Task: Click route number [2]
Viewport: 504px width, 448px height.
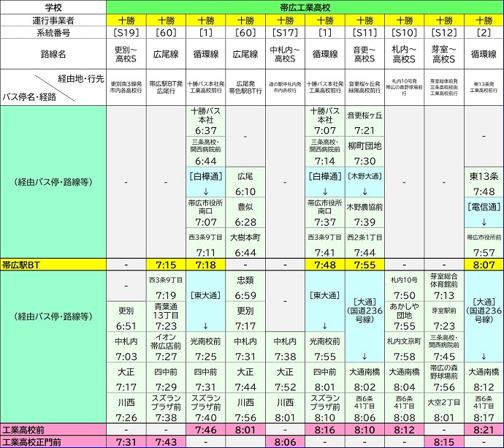Action: click(484, 32)
